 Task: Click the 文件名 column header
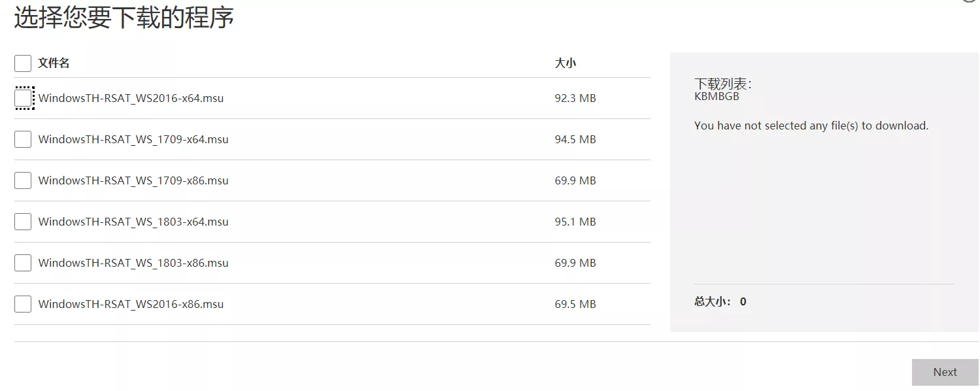[x=54, y=63]
